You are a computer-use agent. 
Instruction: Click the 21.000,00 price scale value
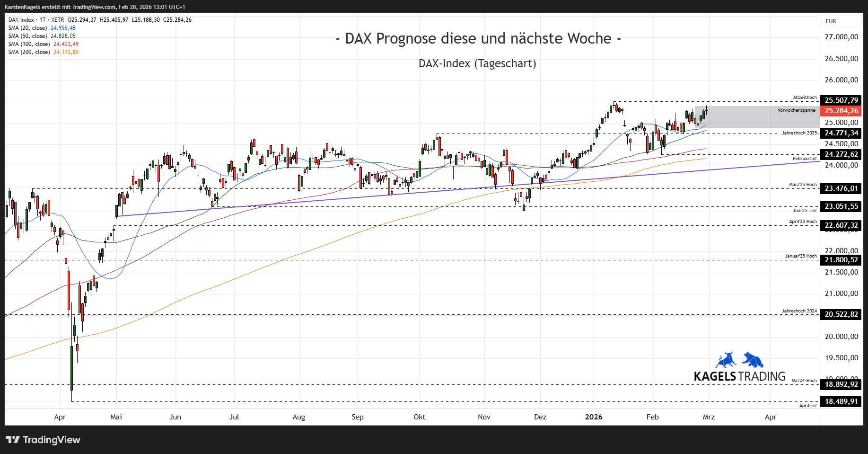[841, 294]
